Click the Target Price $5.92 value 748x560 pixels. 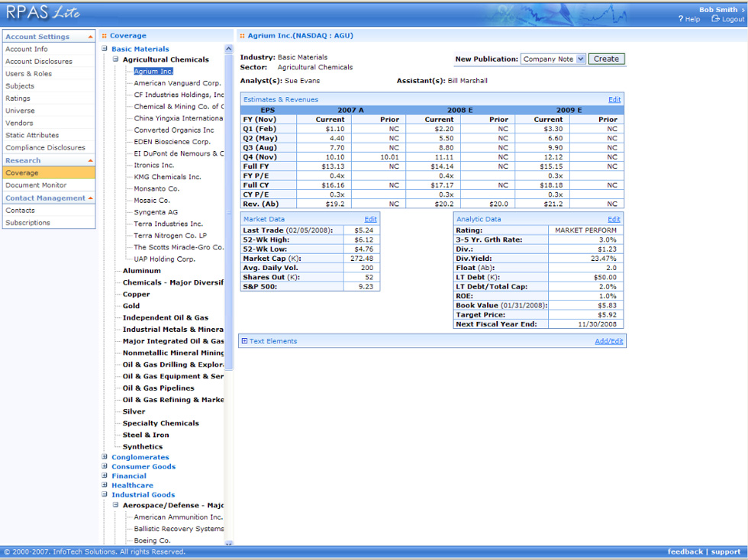click(x=607, y=315)
